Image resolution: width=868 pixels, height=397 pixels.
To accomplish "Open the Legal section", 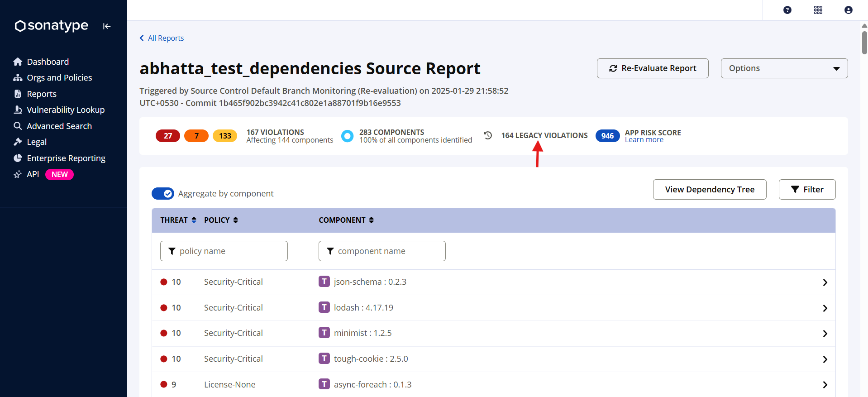I will pos(37,142).
